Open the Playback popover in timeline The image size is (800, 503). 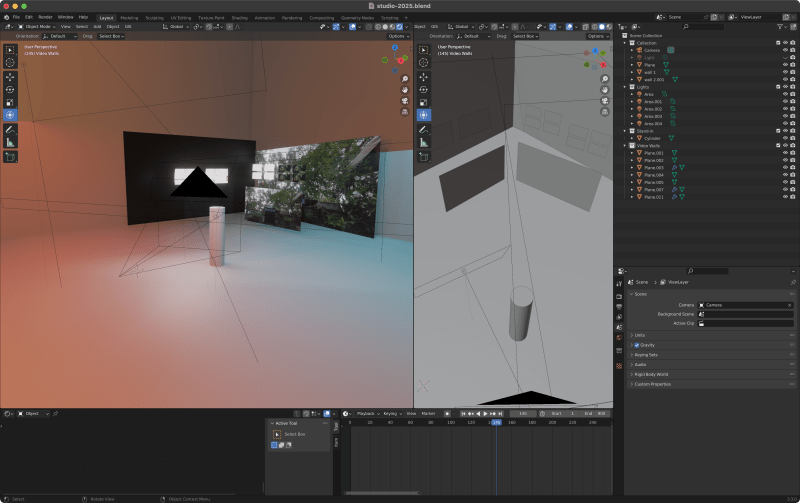367,413
